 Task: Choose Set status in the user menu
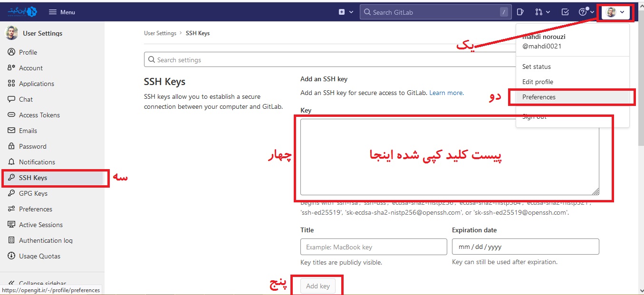pos(537,67)
